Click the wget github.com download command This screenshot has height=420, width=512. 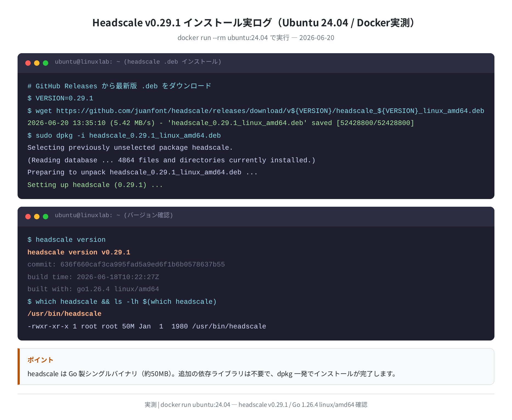[256, 111]
